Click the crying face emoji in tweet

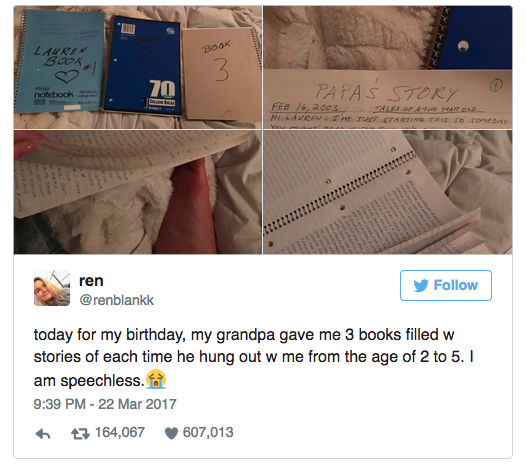pos(156,379)
